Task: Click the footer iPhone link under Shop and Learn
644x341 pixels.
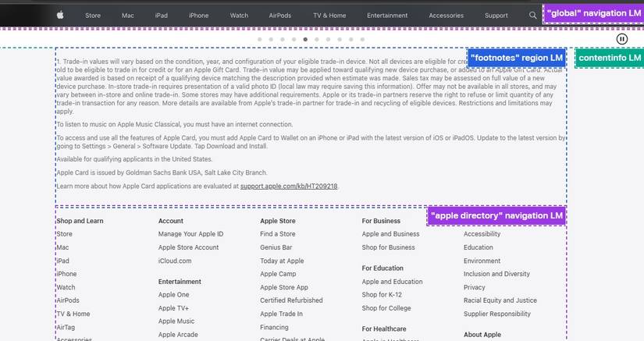Action: 66,274
